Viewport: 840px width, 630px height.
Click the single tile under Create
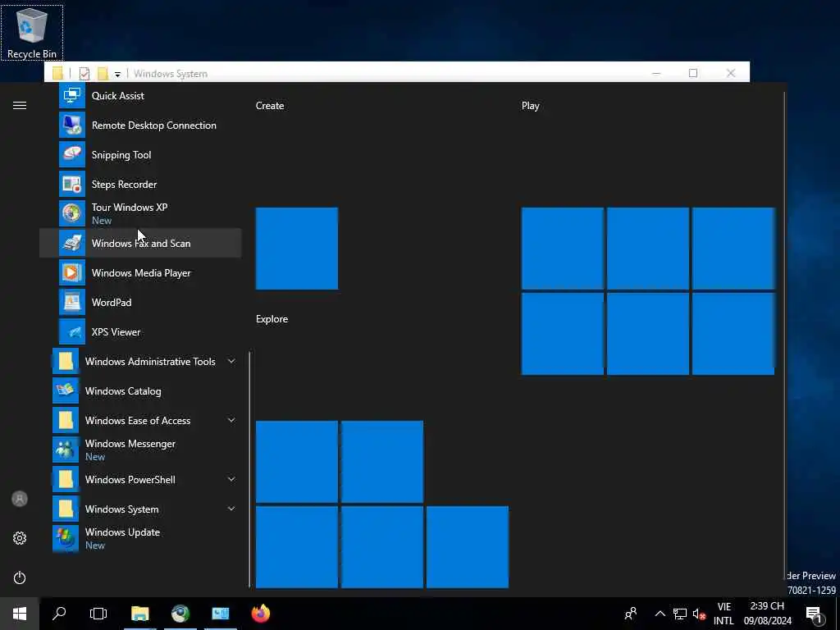[297, 249]
